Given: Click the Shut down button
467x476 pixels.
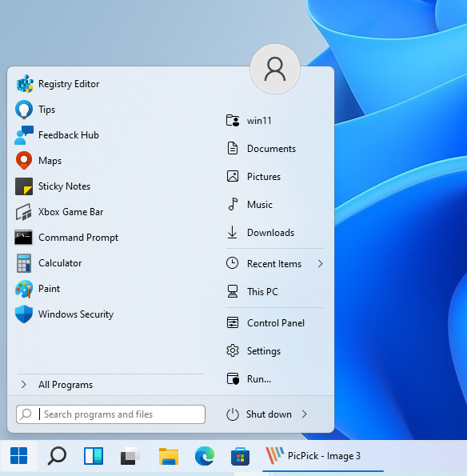Looking at the screenshot, I should (x=260, y=414).
